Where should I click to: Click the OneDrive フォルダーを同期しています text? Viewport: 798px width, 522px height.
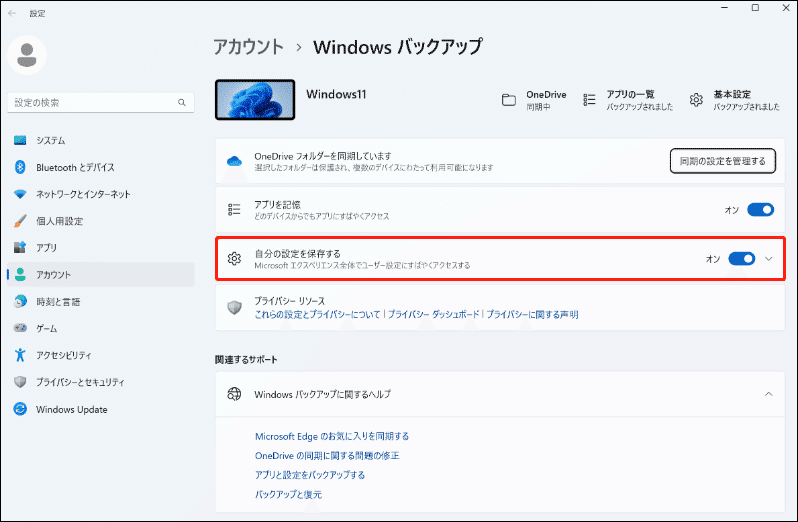323,156
